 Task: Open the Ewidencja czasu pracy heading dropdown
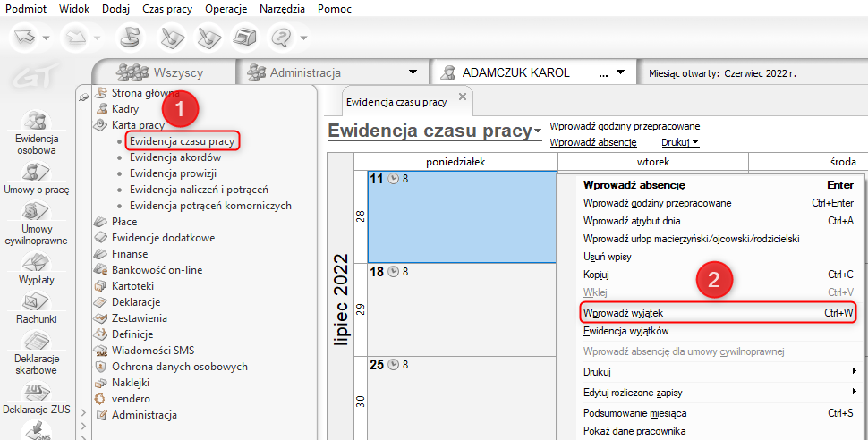[x=537, y=131]
